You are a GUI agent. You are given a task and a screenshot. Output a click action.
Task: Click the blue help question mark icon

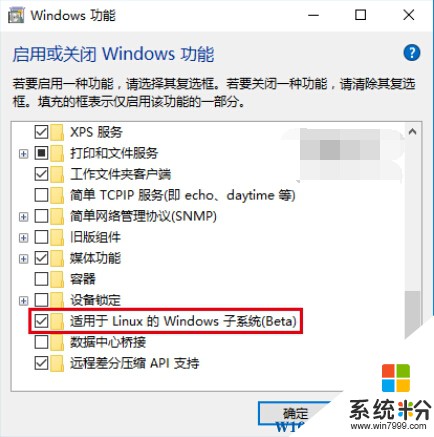pyautogui.click(x=412, y=53)
